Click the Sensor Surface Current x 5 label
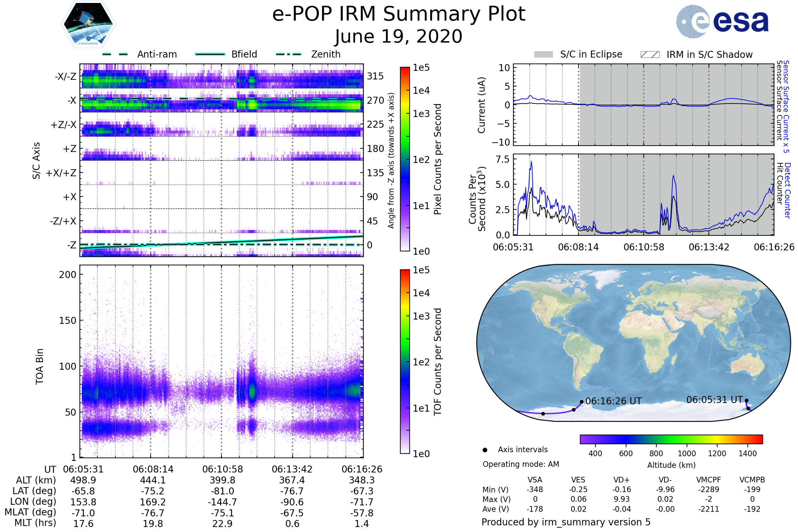798x532 pixels. click(786, 106)
